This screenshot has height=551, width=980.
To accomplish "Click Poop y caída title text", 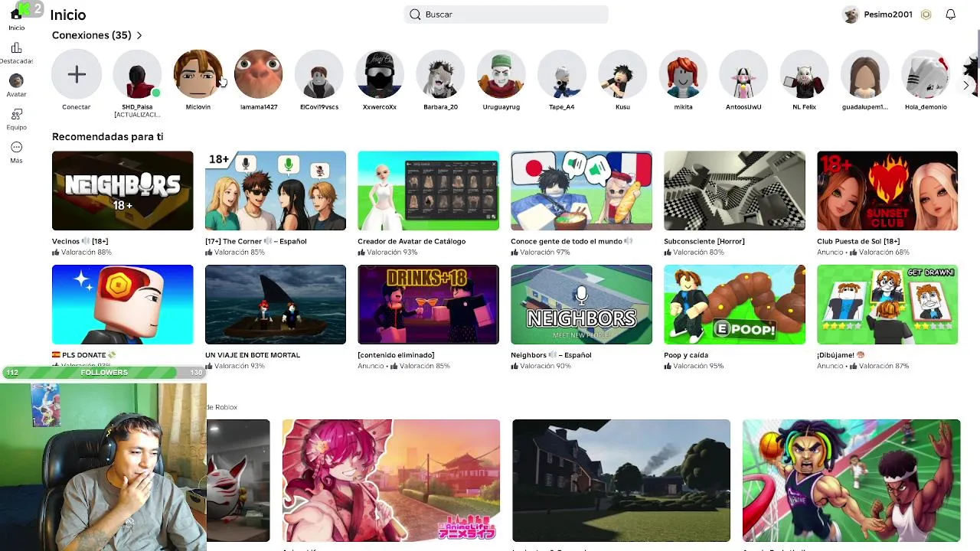I will click(x=686, y=355).
